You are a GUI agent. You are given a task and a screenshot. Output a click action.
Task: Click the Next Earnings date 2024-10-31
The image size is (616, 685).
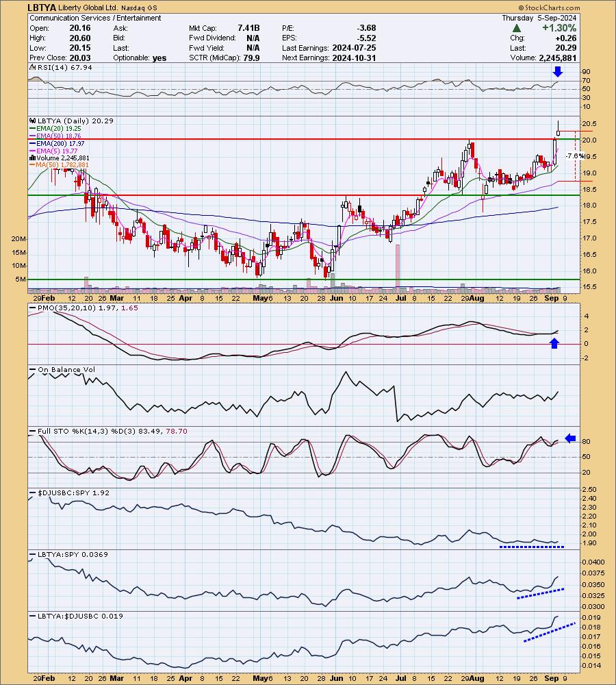click(x=354, y=58)
